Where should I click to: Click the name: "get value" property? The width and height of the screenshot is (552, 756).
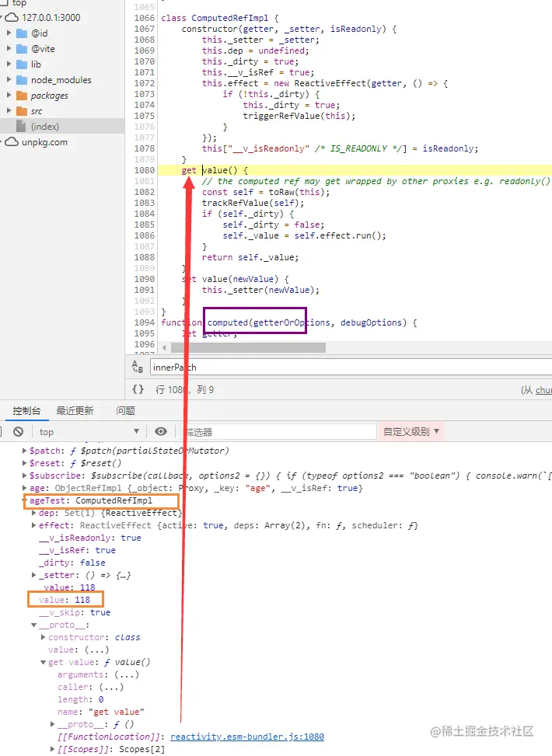tap(100, 712)
